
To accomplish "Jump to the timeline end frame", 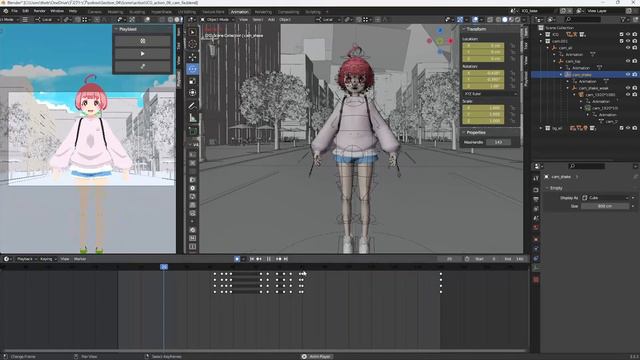I will pyautogui.click(x=286, y=259).
